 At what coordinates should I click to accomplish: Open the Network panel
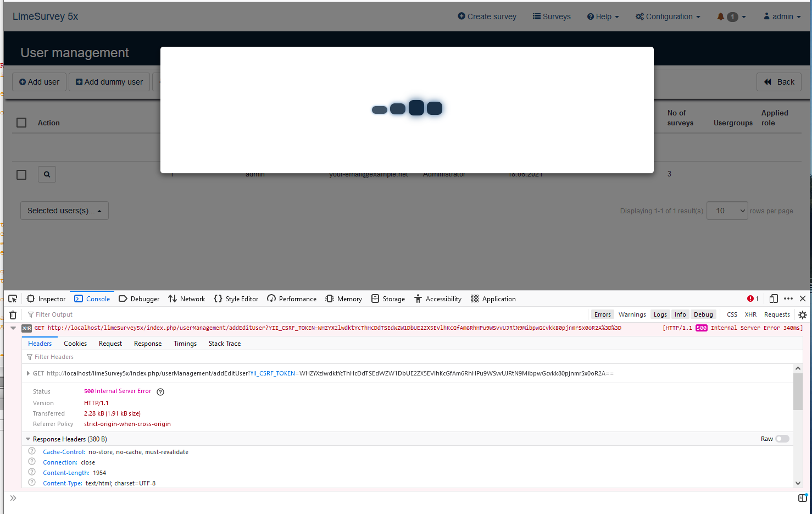pos(187,299)
